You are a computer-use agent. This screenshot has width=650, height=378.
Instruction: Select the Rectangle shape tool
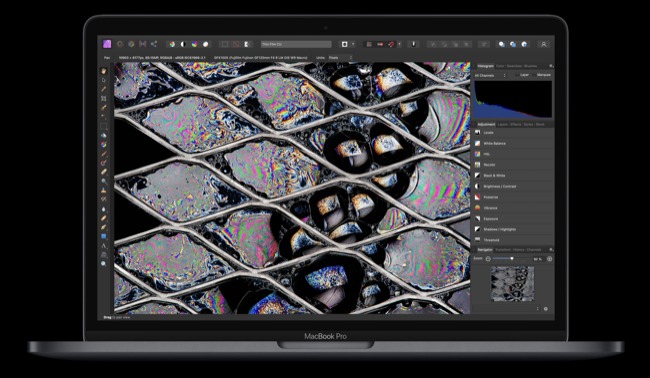point(104,236)
